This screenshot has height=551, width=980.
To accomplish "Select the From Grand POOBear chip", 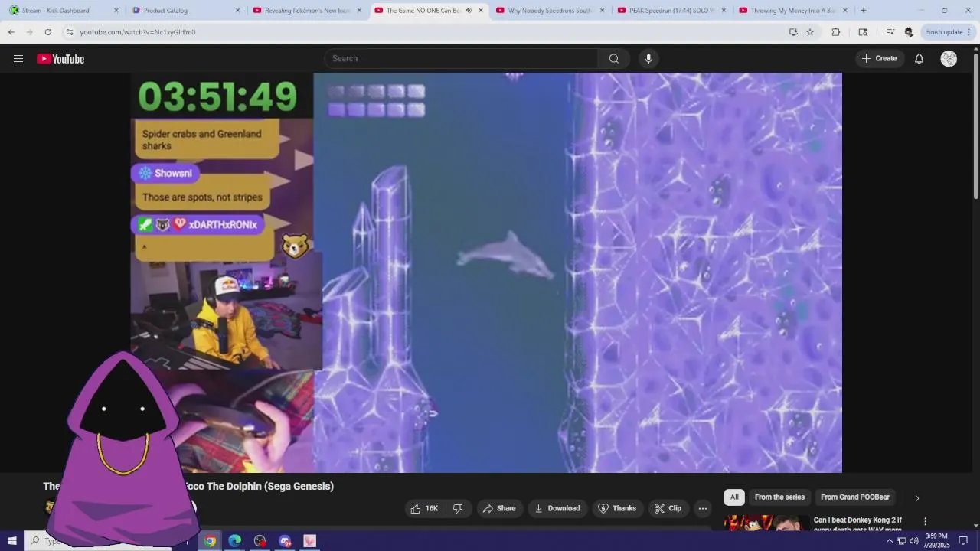I will coord(855,497).
